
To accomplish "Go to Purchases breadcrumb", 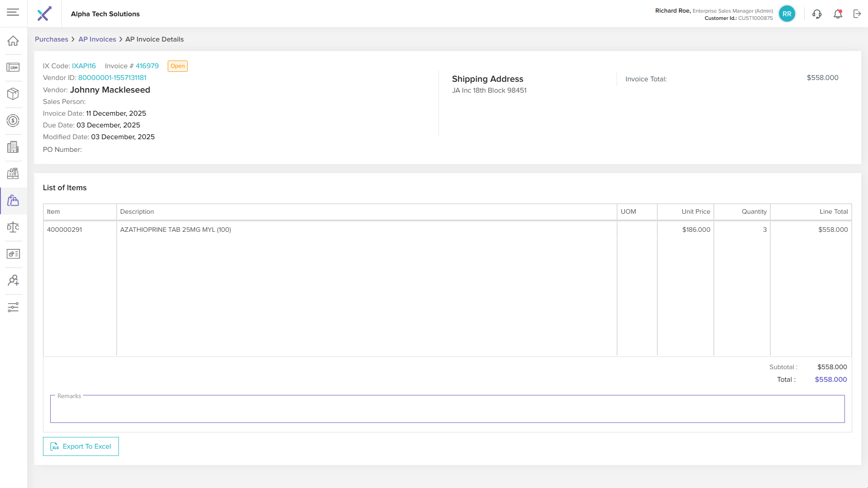I will pyautogui.click(x=52, y=39).
